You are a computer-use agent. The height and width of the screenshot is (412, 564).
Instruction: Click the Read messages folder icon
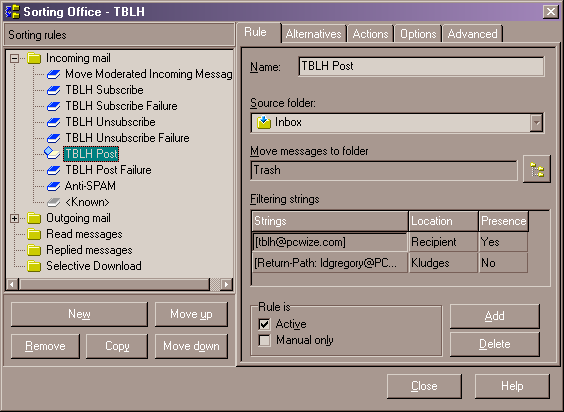click(x=34, y=234)
